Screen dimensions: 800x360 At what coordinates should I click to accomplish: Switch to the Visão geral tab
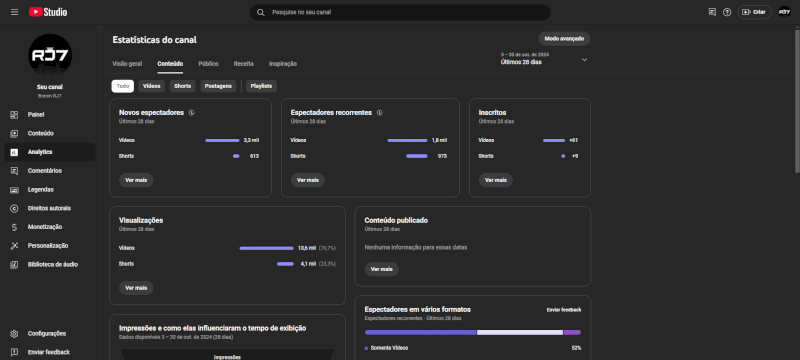pyautogui.click(x=127, y=64)
